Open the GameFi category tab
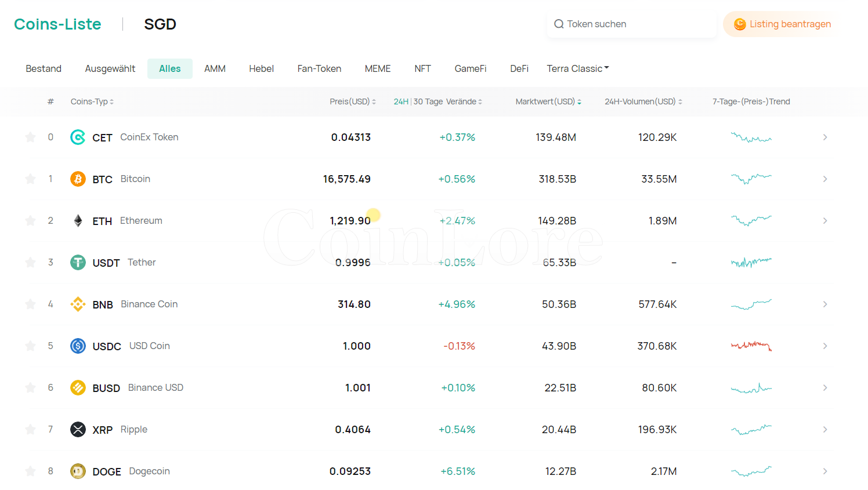 click(x=471, y=68)
